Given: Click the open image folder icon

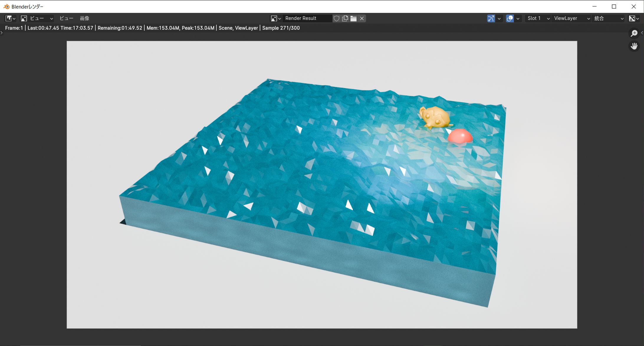Looking at the screenshot, I should point(353,18).
